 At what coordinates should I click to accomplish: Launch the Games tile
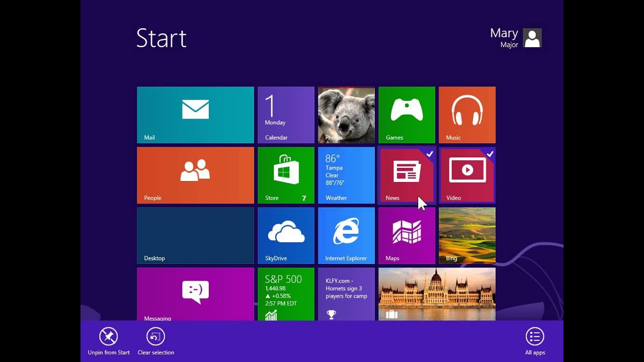(407, 115)
